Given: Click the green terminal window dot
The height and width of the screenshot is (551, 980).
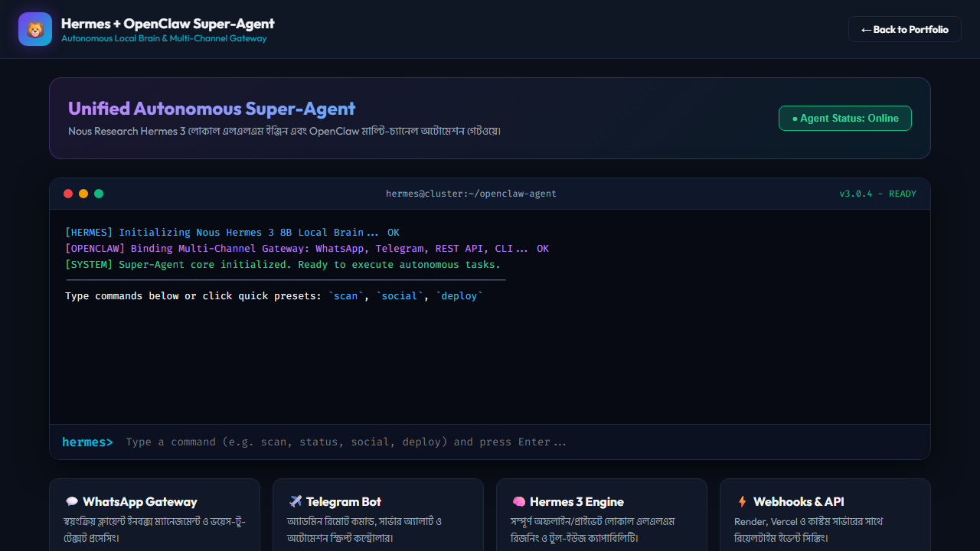Looking at the screenshot, I should (99, 194).
